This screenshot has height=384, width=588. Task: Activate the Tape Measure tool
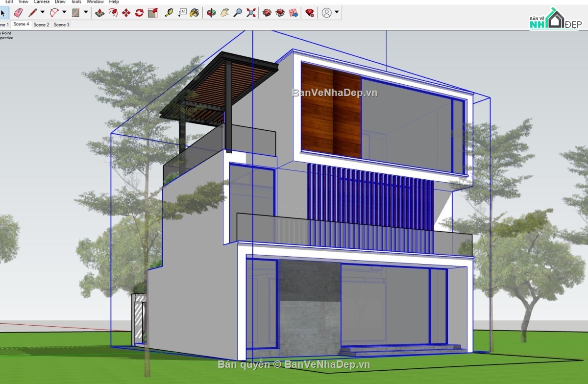169,13
